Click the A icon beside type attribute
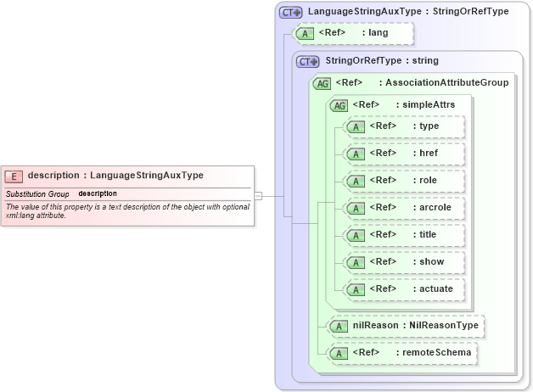Viewport: 533px width, 392px height. (x=356, y=127)
